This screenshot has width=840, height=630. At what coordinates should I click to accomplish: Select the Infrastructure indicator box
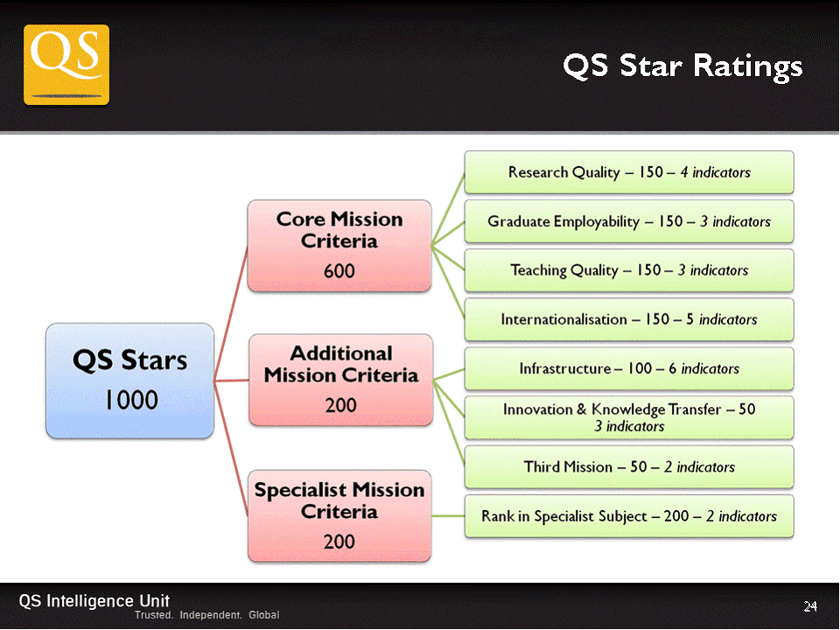click(628, 368)
